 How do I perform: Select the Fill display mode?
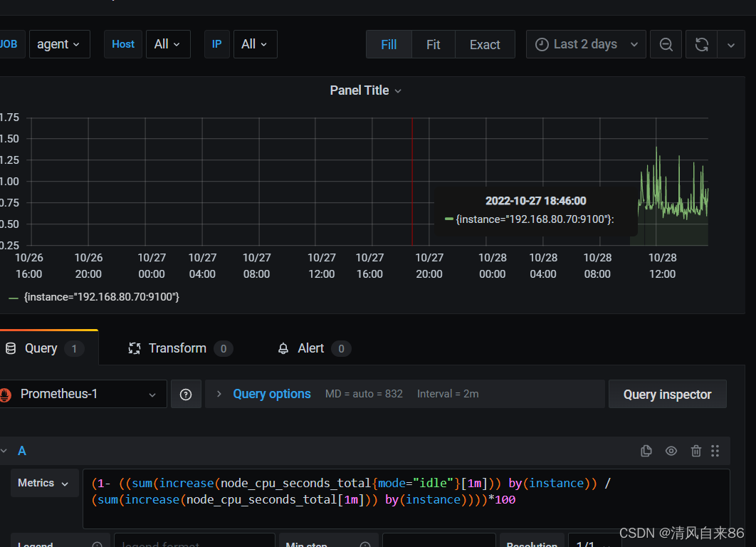click(x=389, y=44)
